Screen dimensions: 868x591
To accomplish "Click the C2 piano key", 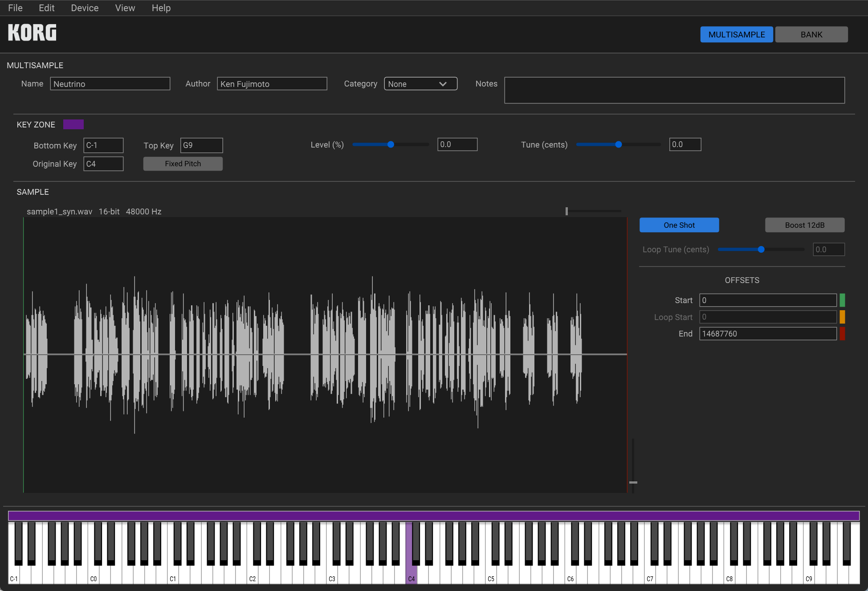I will 253,575.
